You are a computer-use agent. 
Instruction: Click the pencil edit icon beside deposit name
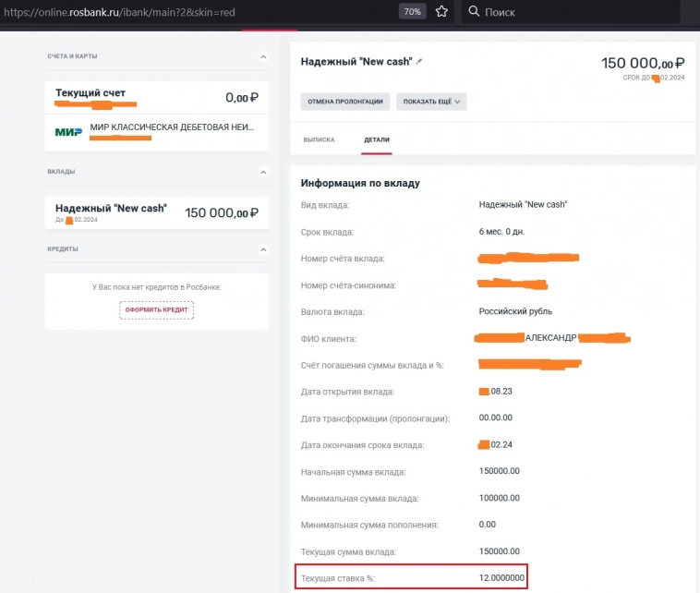[419, 61]
